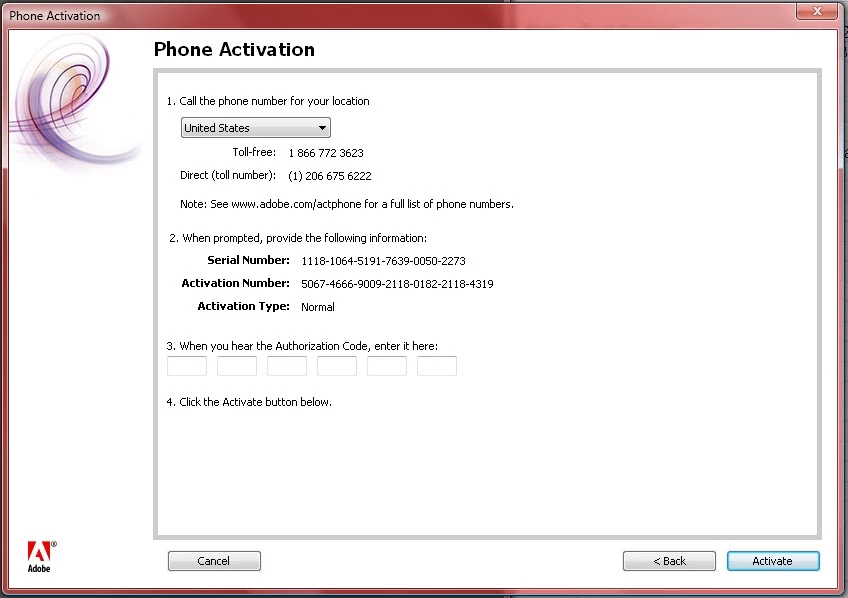The height and width of the screenshot is (598, 848).
Task: Focus the sixth Authorization Code box
Action: tap(437, 366)
